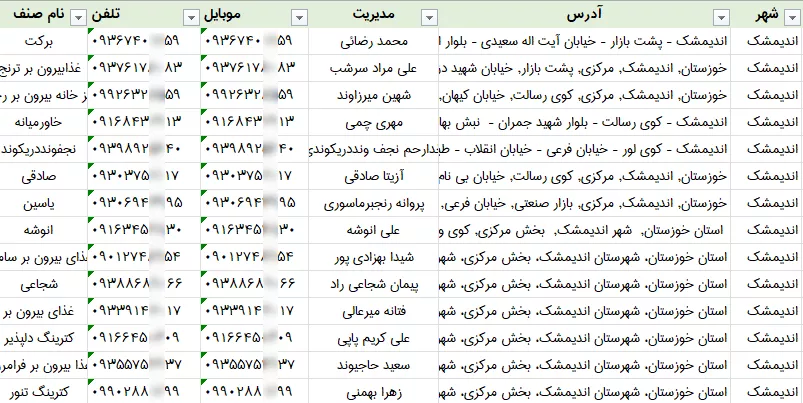This screenshot has width=803, height=403.
Task: Select the telephone cell in یاسین row
Action: (x=144, y=203)
